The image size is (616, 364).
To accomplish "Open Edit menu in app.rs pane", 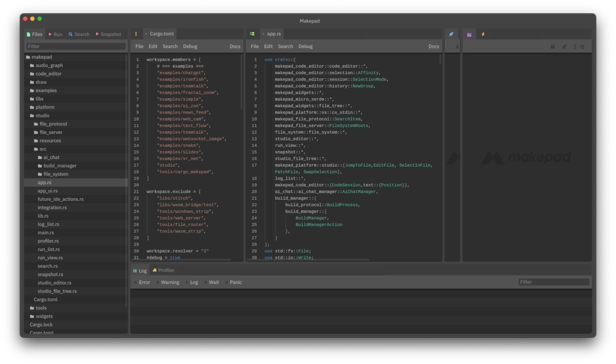I will 268,46.
